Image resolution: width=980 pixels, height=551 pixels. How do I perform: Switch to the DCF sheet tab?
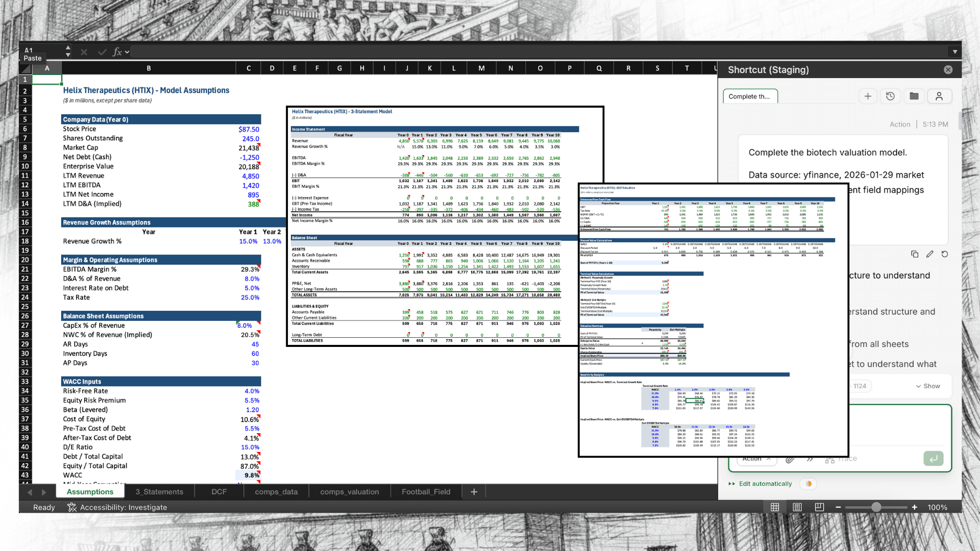click(x=219, y=492)
